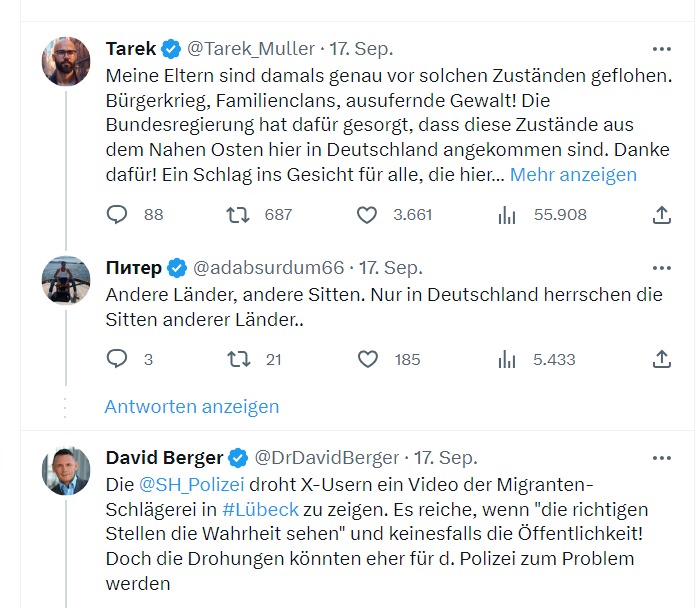View analytics on Tarek's tweet
Screen dimensions: 697x608
coord(507,214)
